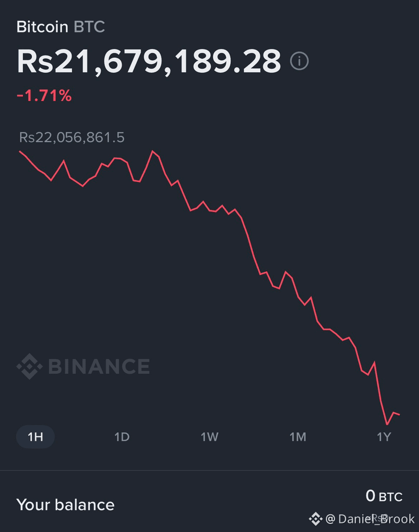The width and height of the screenshot is (419, 532).
Task: Click the small Binance icon before @Daniel_Brook
Action: (x=315, y=519)
